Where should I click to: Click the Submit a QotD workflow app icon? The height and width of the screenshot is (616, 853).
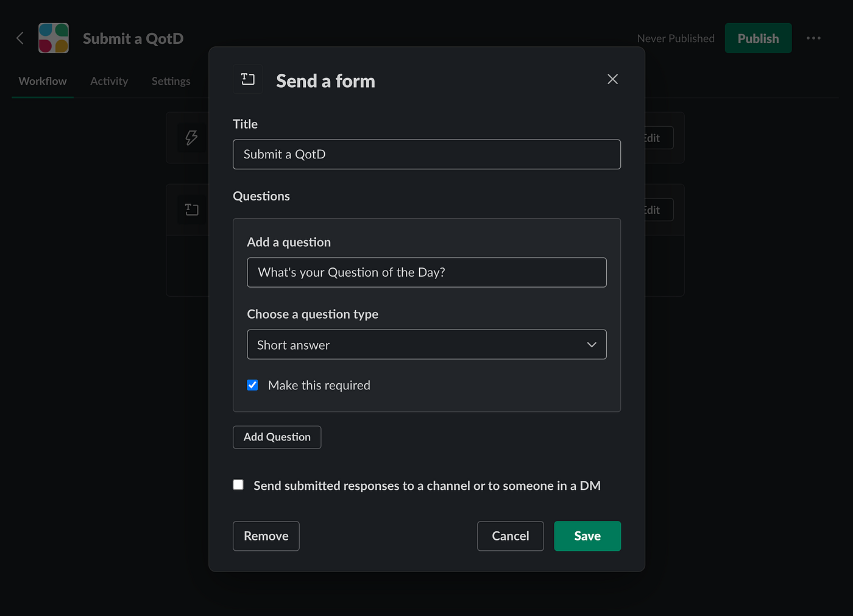(x=54, y=38)
